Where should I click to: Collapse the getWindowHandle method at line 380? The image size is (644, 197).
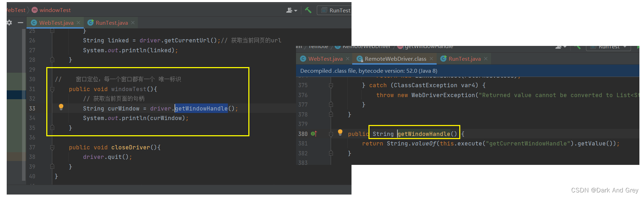(331, 134)
